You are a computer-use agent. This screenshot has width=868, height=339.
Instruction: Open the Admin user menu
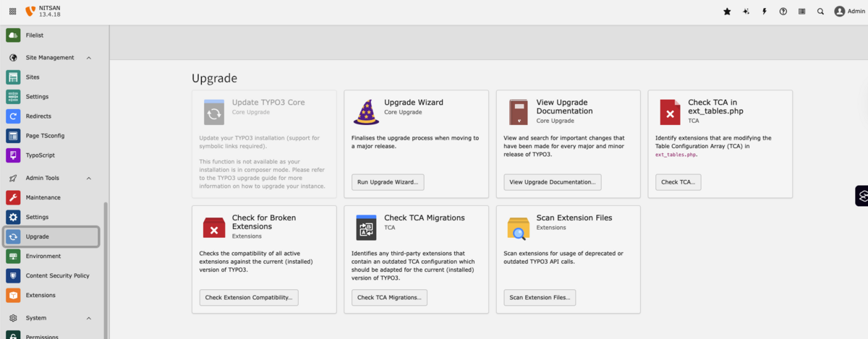point(849,12)
